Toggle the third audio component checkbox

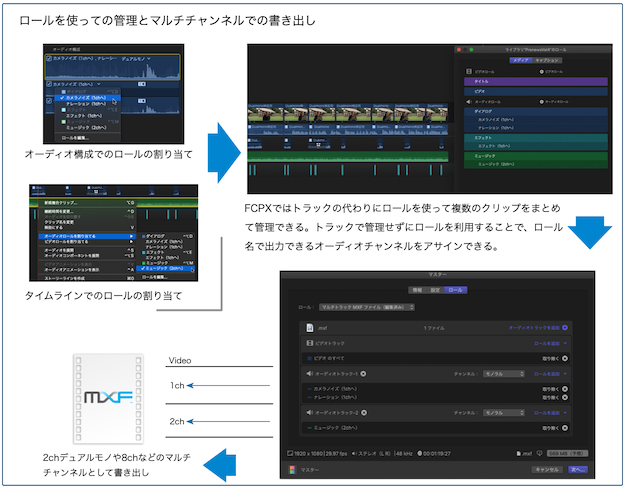pos(49,101)
